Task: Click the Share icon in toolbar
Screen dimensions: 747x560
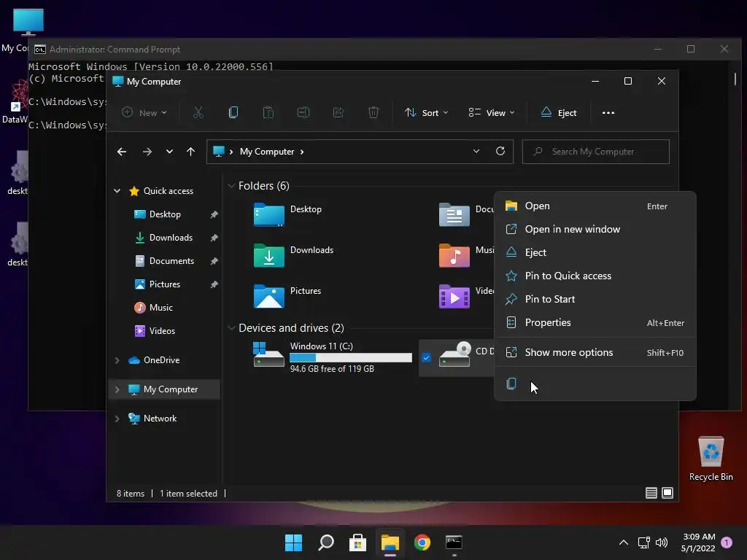Action: click(338, 112)
